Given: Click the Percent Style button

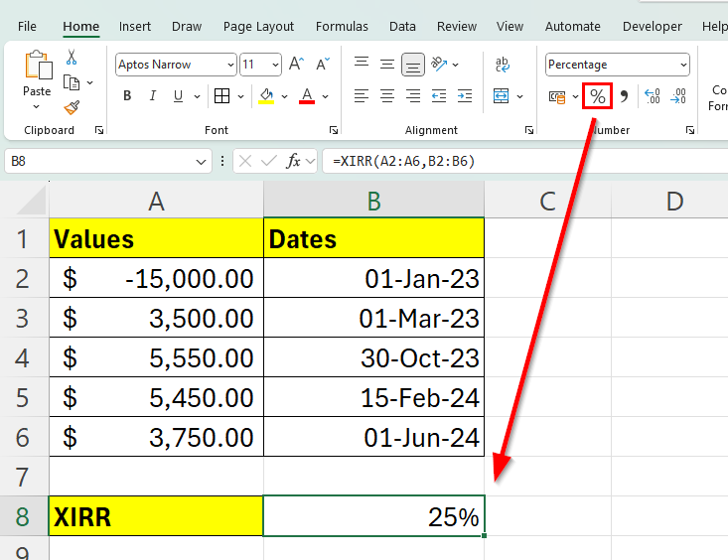Looking at the screenshot, I should coord(598,96).
